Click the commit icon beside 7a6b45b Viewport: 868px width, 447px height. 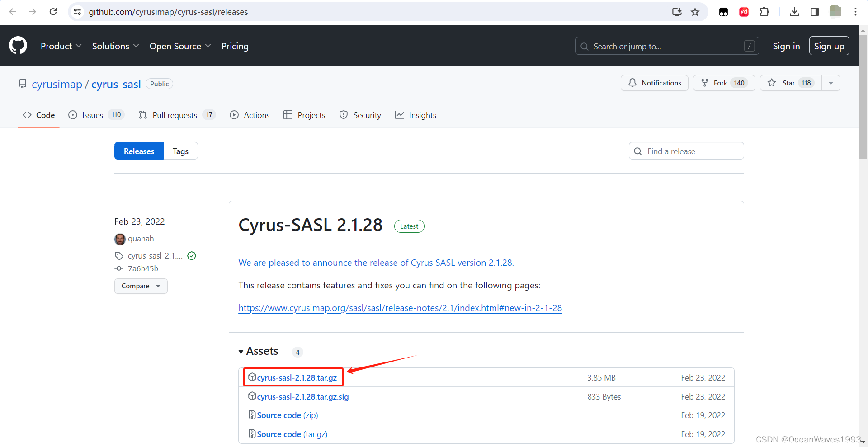point(119,268)
